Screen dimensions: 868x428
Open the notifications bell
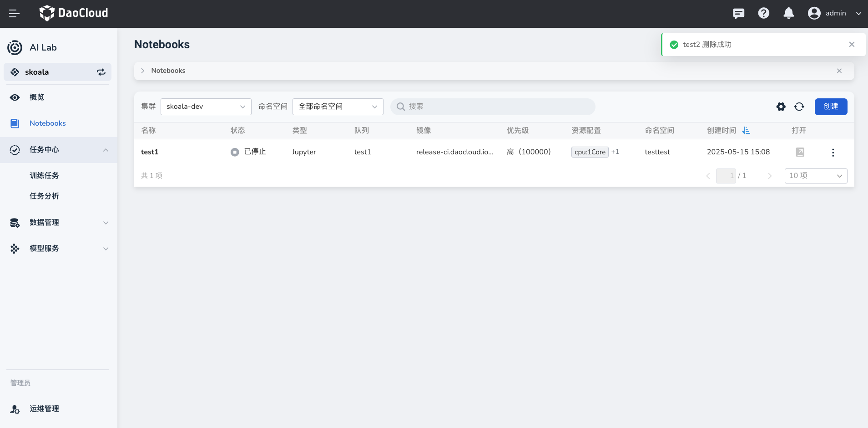pos(788,13)
